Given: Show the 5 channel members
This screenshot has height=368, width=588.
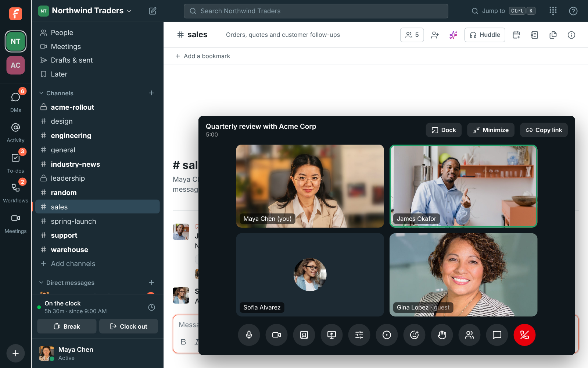Looking at the screenshot, I should pos(412,35).
